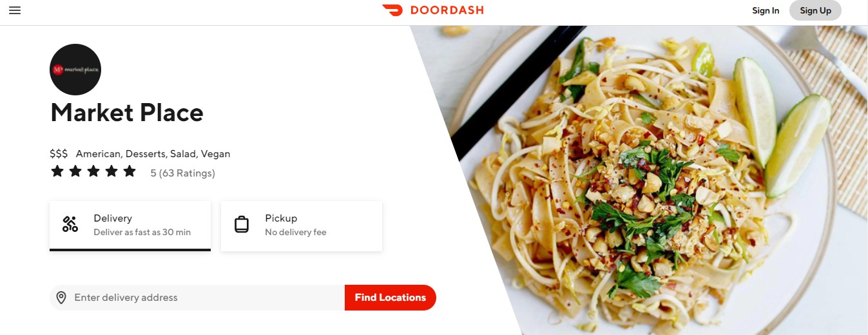
Task: Click the Market Place heading
Action: 127,113
